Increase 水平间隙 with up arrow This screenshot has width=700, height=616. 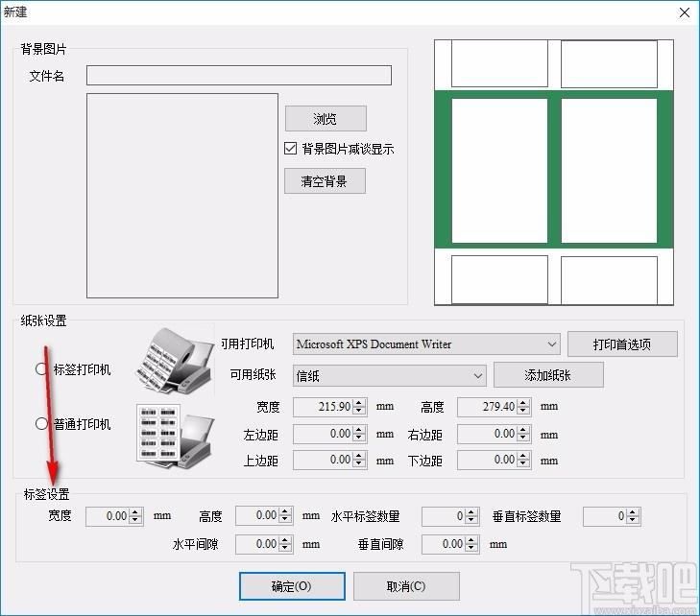[285, 540]
